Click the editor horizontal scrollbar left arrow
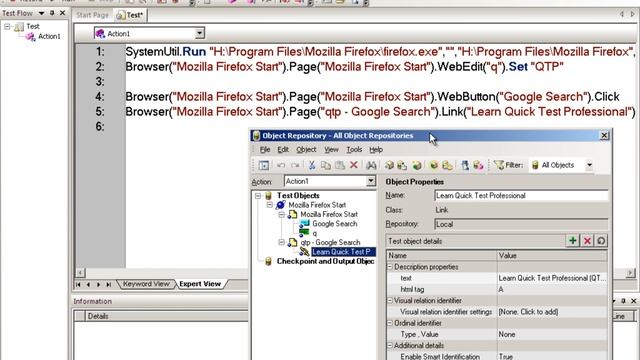 (x=80, y=273)
